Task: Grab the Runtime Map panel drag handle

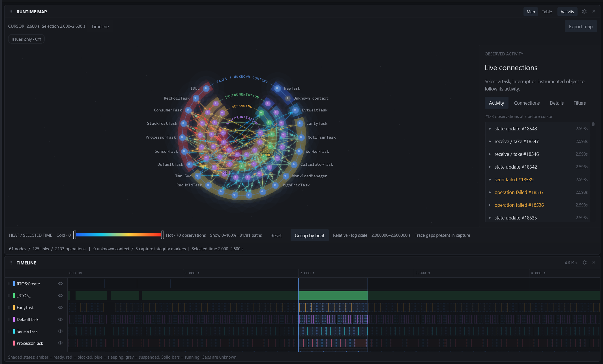Action: [11, 12]
